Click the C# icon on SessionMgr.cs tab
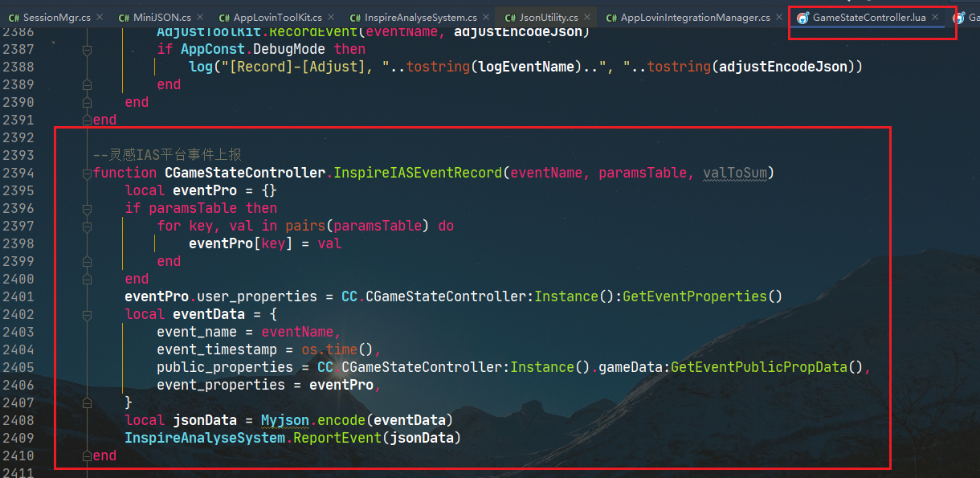Viewport: 980px width, 478px height. tap(14, 18)
